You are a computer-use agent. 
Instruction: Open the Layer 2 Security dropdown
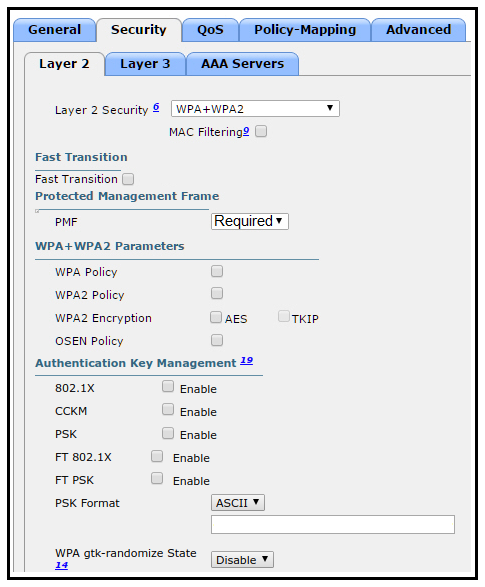255,109
